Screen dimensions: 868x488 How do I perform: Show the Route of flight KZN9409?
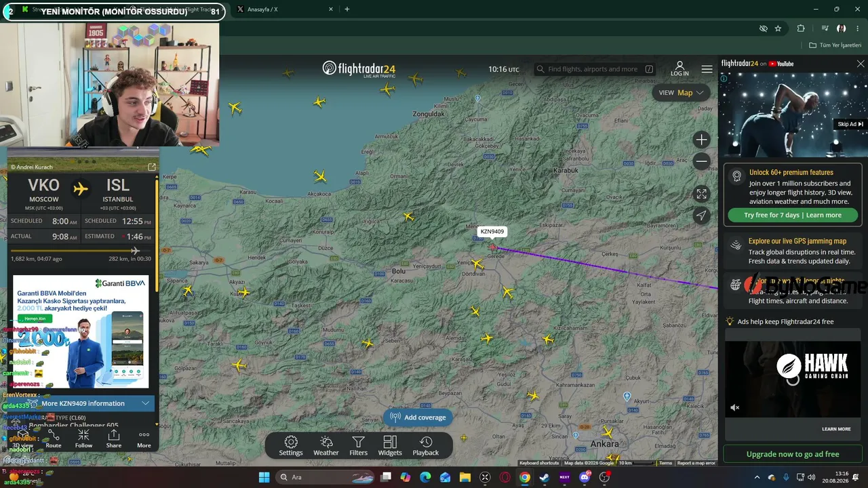[54, 439]
